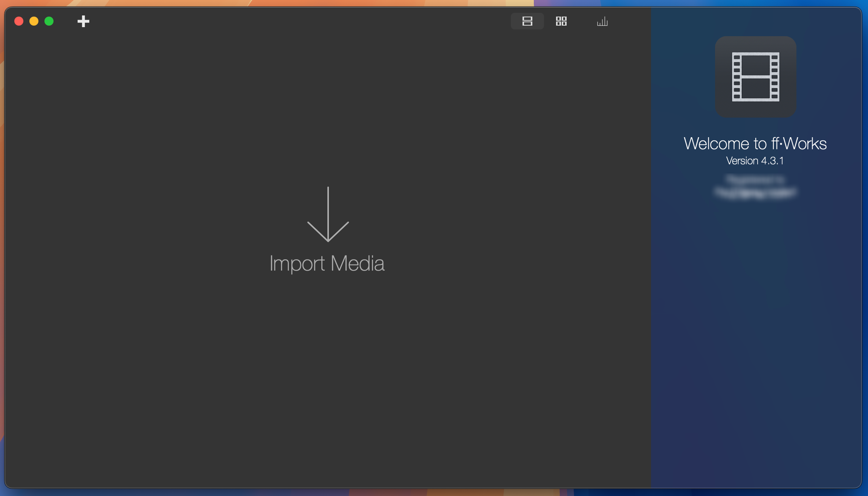868x496 pixels.
Task: Click the green zoom traffic light
Action: click(x=49, y=21)
